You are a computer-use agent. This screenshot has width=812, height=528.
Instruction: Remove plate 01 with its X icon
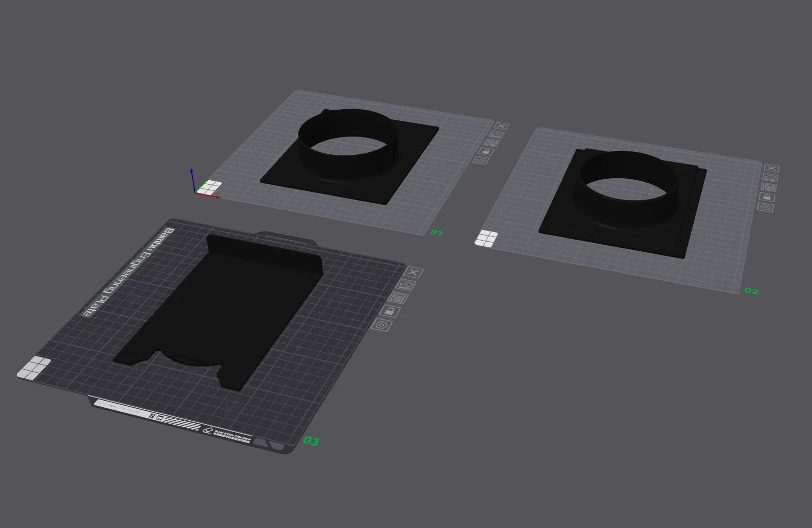tap(501, 126)
